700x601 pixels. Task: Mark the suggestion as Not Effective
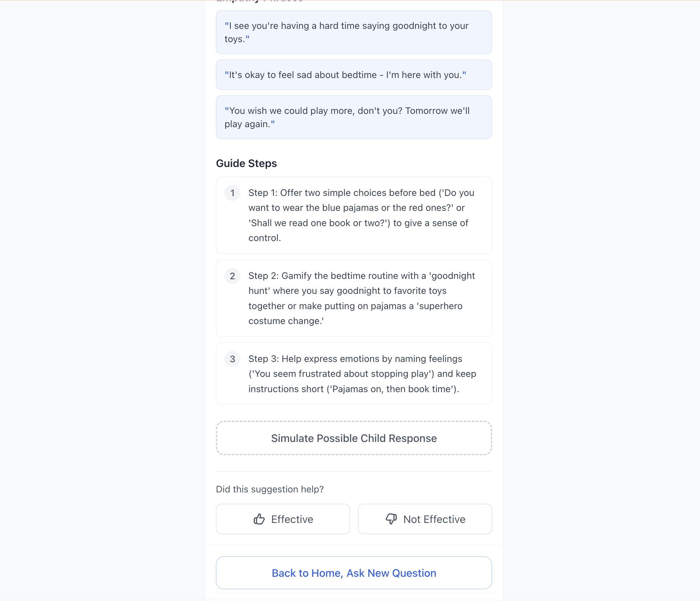(x=425, y=519)
